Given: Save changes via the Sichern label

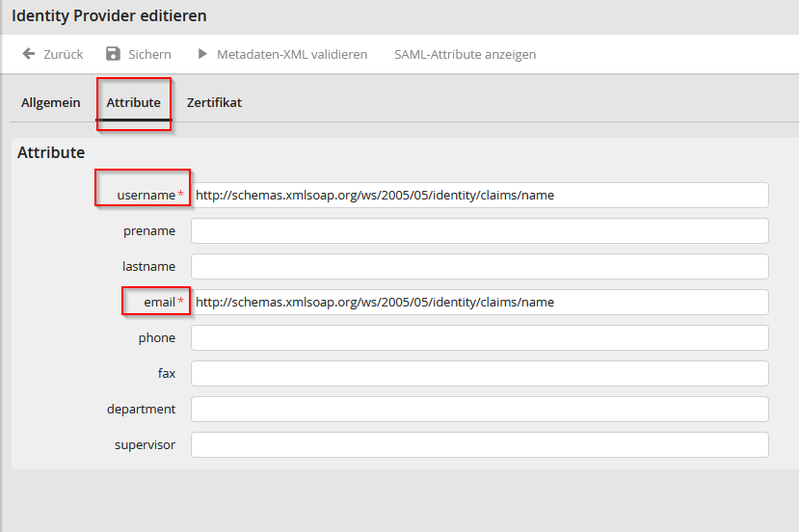Looking at the screenshot, I should coord(149,54).
